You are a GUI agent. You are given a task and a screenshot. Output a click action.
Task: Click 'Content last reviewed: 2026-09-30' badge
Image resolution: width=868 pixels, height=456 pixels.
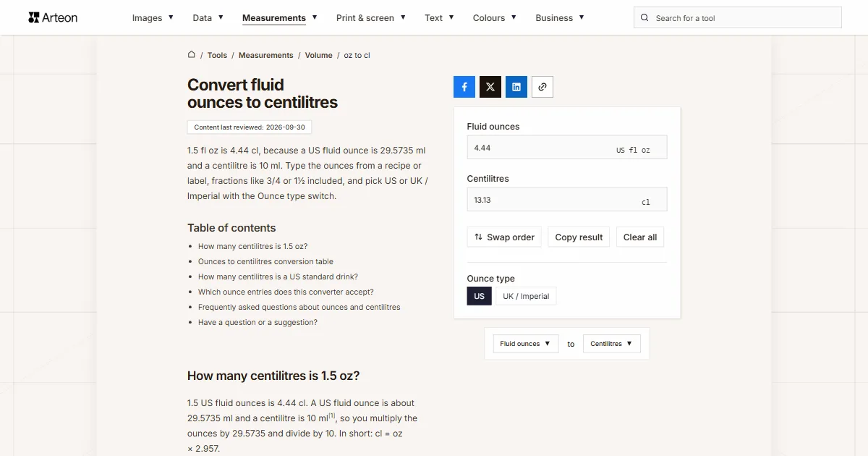tap(250, 127)
